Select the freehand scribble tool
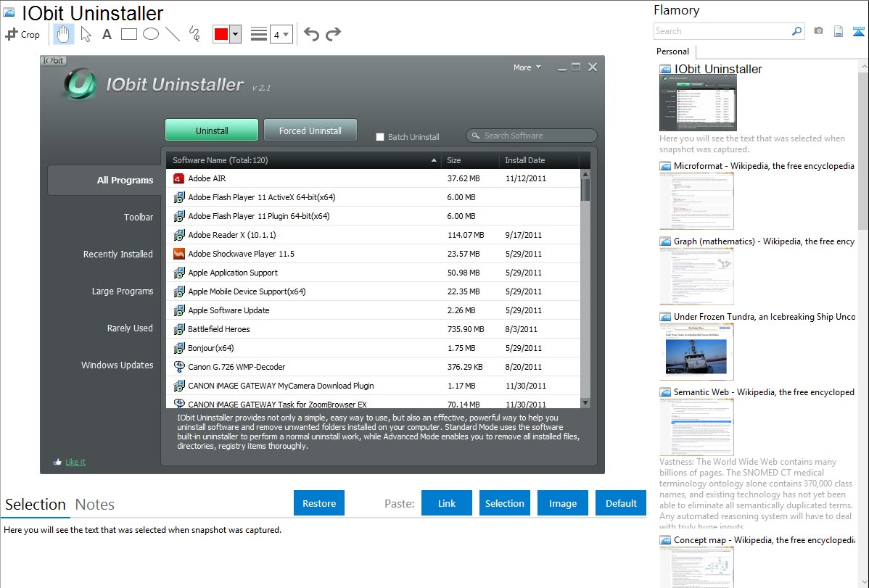Screen dimensions: 869x588 point(194,34)
